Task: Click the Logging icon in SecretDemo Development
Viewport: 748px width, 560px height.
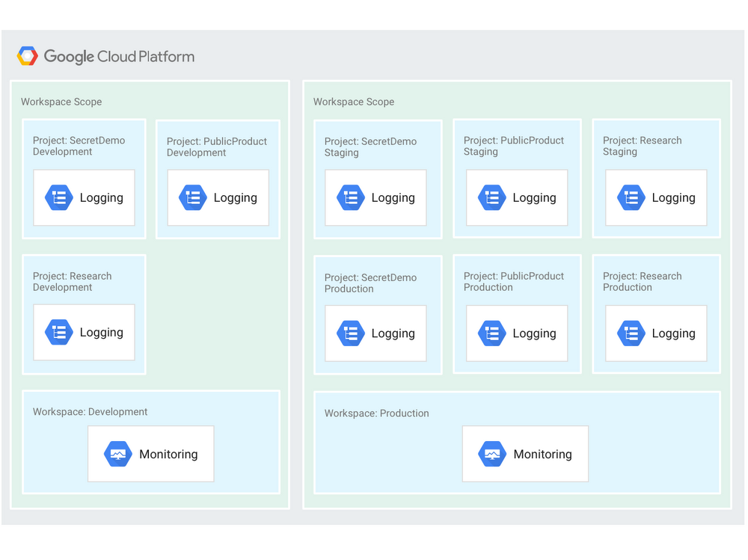Action: click(x=58, y=197)
